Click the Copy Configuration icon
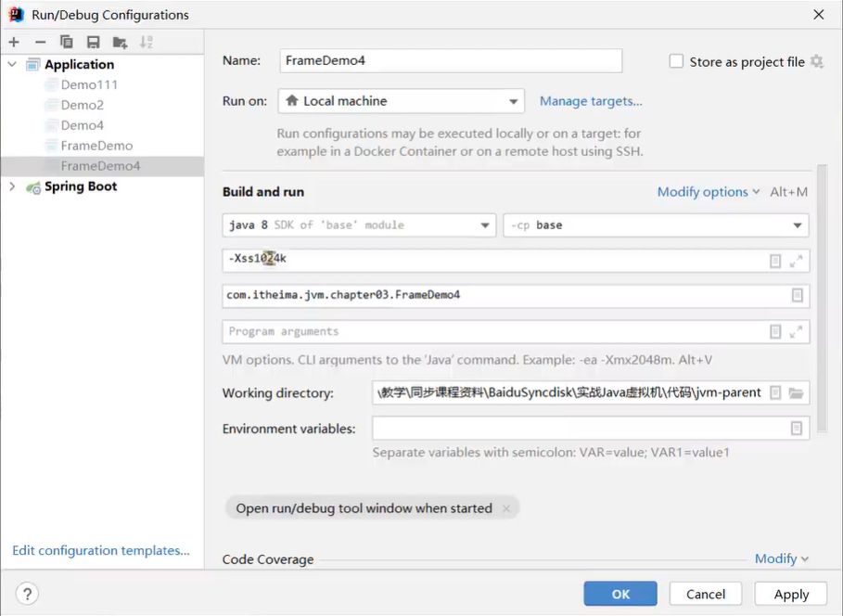Screen dimensions: 843x616 67,42
